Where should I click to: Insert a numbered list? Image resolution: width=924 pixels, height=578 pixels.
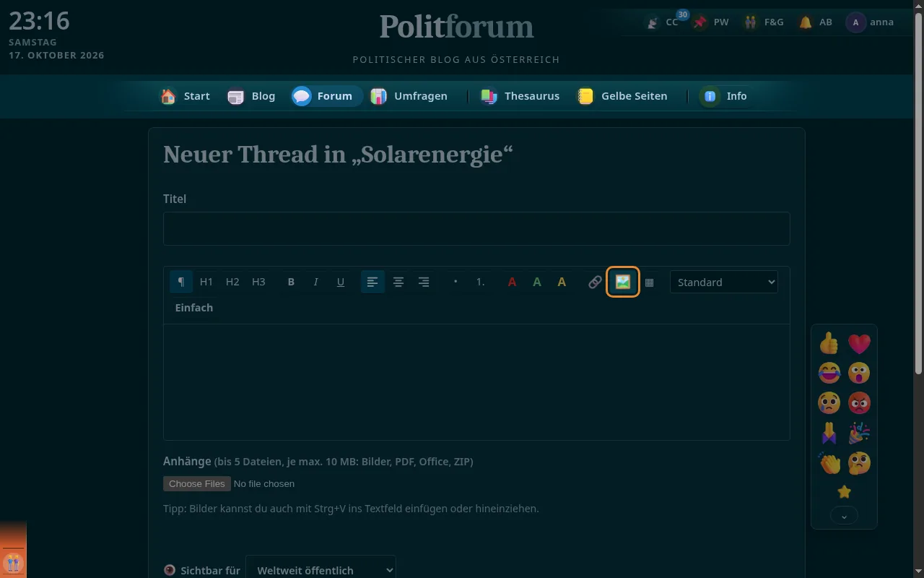point(481,282)
